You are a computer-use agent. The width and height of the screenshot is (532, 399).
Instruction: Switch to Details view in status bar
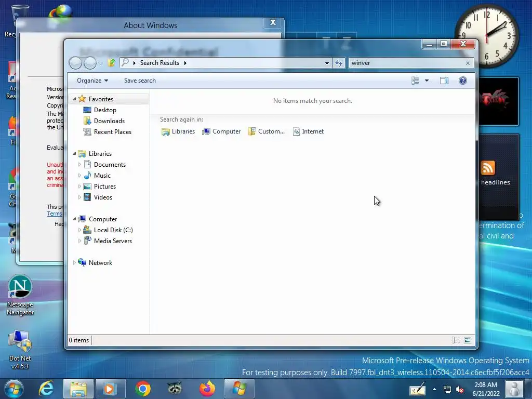pyautogui.click(x=456, y=340)
